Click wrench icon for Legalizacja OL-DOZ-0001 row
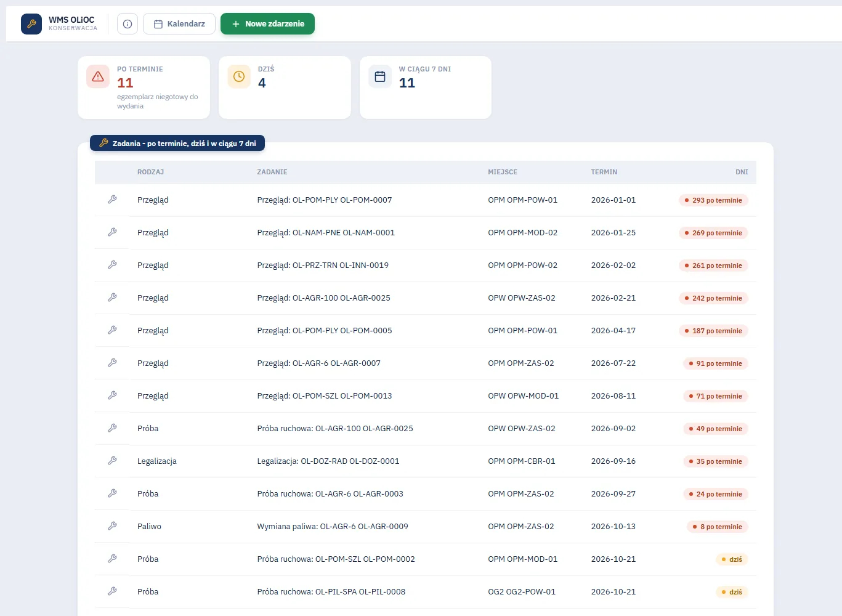This screenshot has height=616, width=842. [112, 461]
